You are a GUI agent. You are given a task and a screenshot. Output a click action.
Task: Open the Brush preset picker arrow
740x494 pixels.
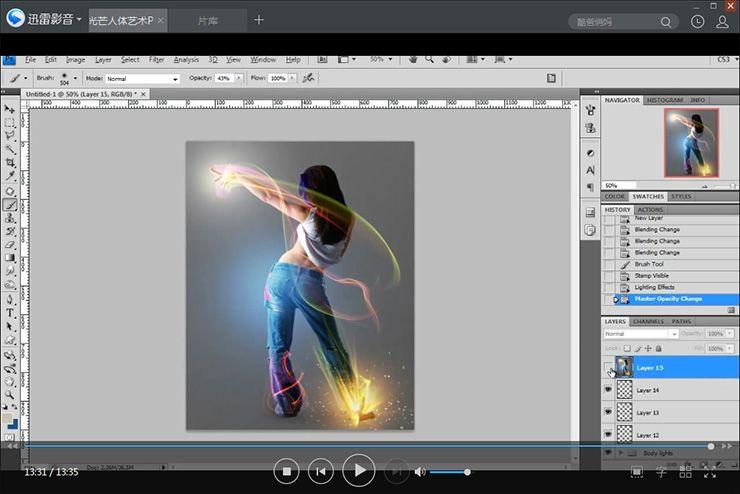click(x=75, y=78)
